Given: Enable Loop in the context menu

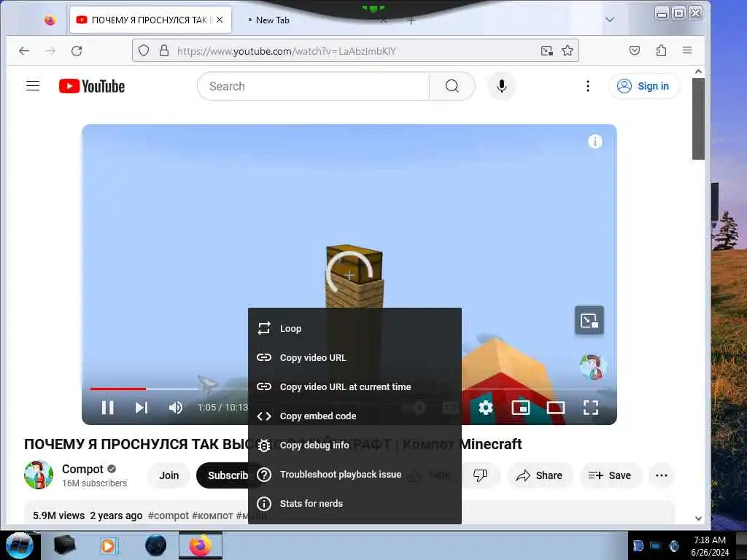Looking at the screenshot, I should point(355,329).
